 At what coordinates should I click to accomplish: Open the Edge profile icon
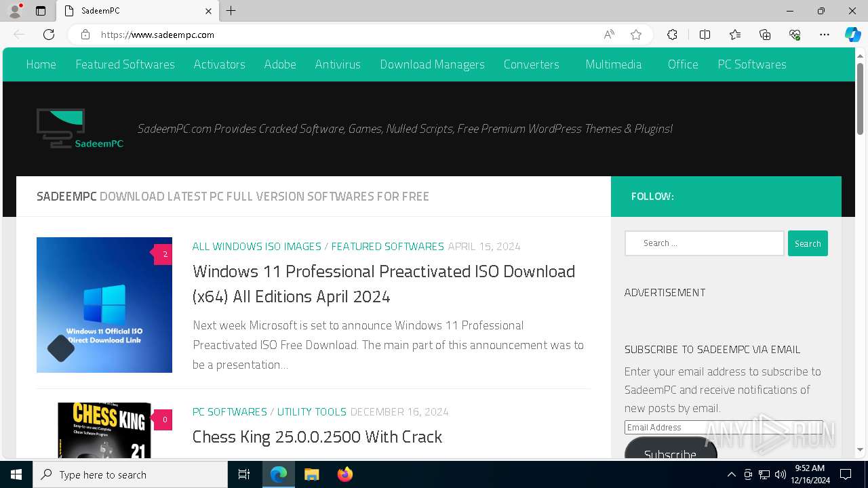point(14,11)
